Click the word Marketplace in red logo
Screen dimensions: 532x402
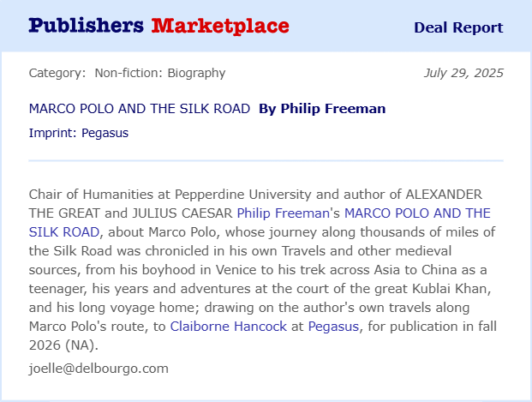point(220,27)
